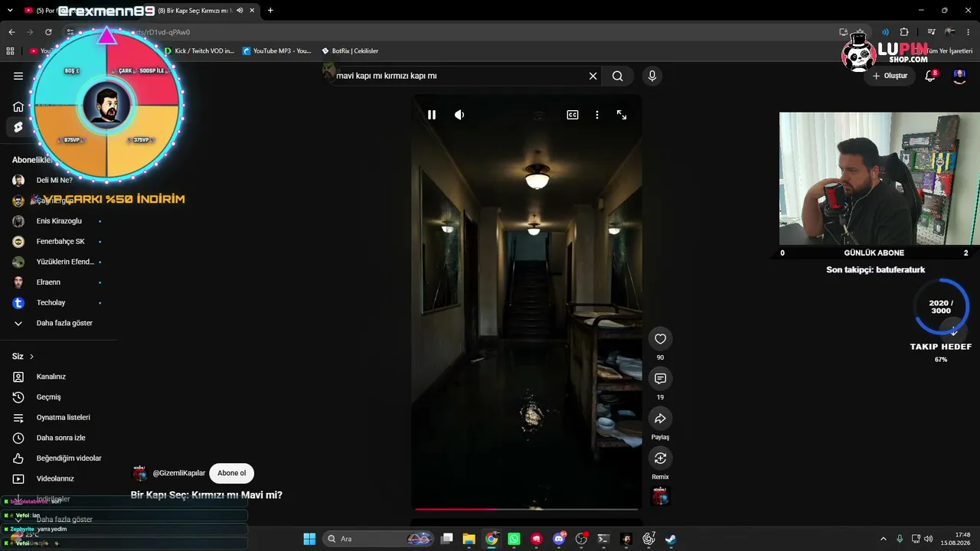The height and width of the screenshot is (551, 980).
Task: Open the tab search dropdown arrow
Action: pyautogui.click(x=8, y=11)
